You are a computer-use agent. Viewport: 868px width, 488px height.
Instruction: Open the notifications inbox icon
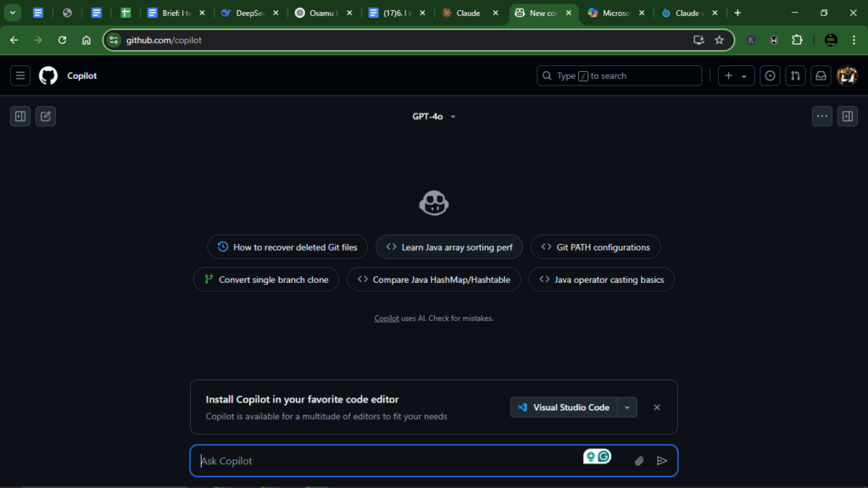click(821, 75)
